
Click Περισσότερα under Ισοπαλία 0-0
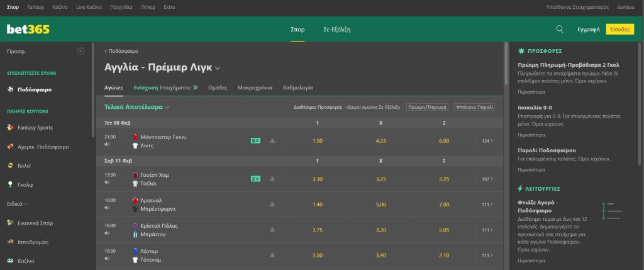click(x=531, y=135)
